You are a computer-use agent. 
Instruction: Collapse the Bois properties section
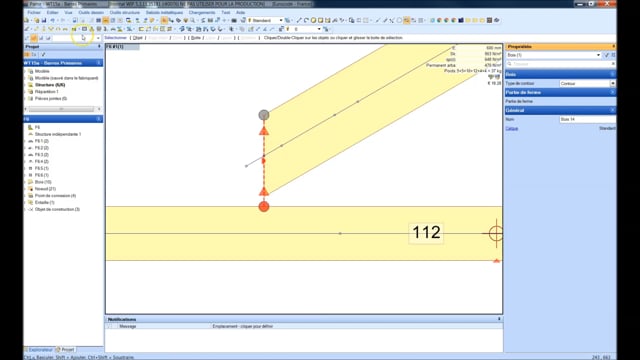pos(612,74)
